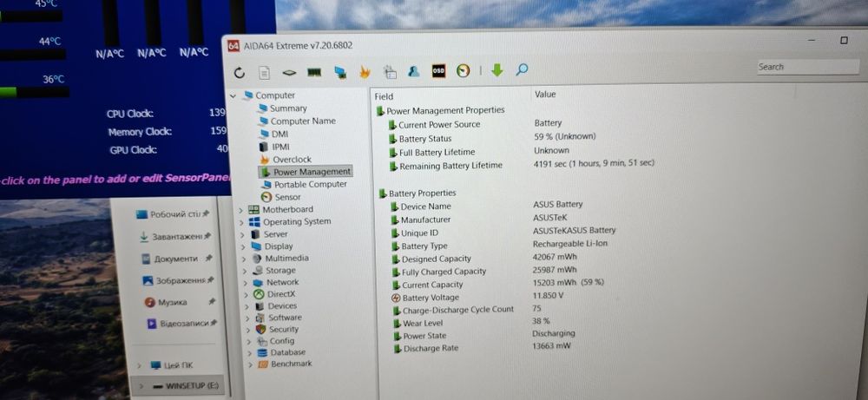Image resolution: width=868 pixels, height=400 pixels.
Task: Select Computer Name in the tree
Action: 297,121
